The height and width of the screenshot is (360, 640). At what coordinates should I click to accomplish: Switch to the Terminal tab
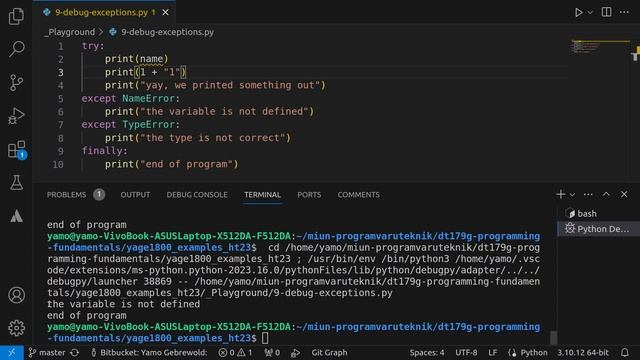(x=262, y=195)
